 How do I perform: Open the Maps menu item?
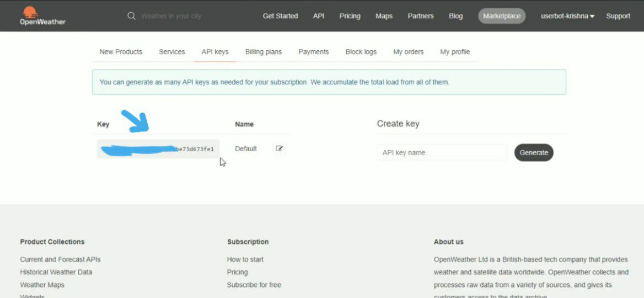pyautogui.click(x=384, y=16)
